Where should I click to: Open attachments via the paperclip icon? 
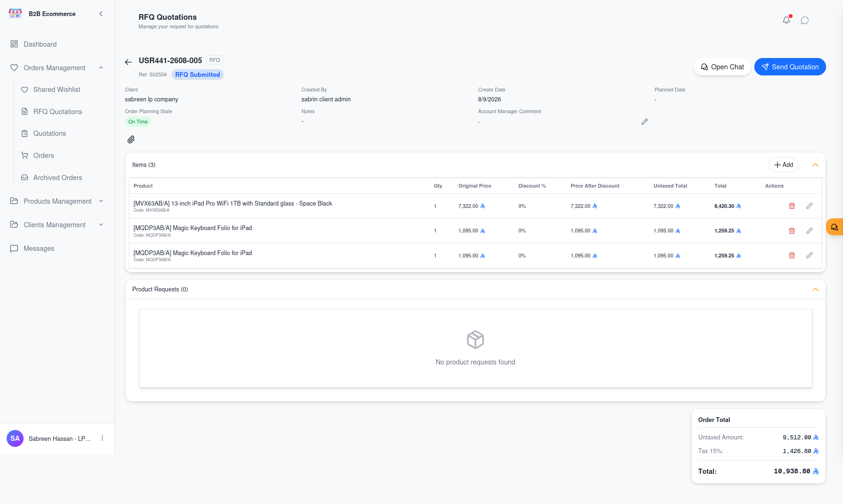131,140
